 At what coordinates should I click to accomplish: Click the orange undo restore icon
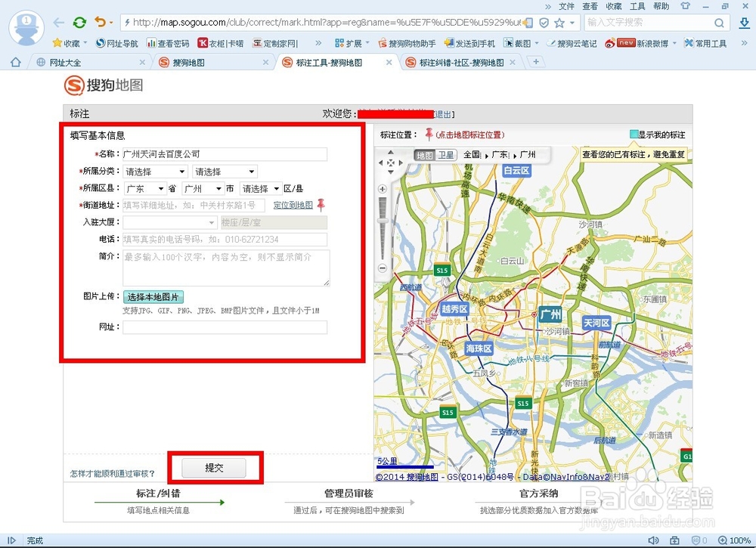[101, 22]
